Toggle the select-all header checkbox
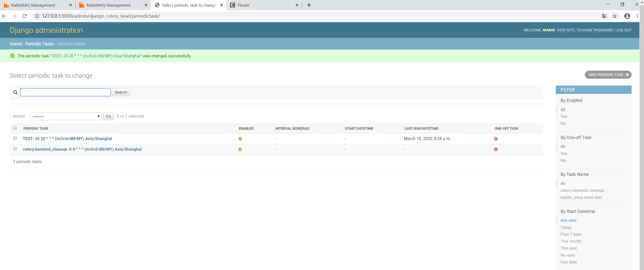This screenshot has width=644, height=270. click(x=15, y=128)
